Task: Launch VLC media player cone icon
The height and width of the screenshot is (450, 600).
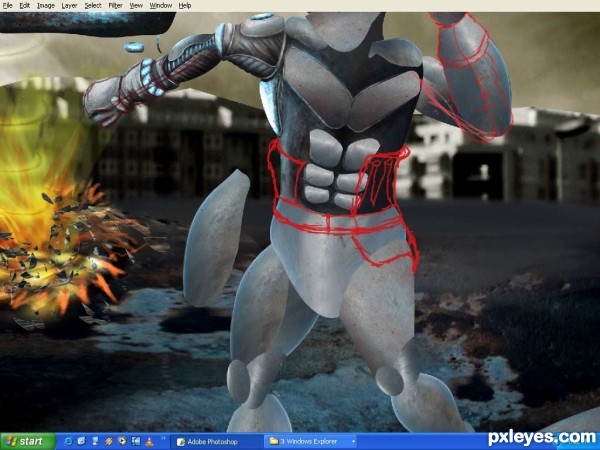Action: point(149,441)
